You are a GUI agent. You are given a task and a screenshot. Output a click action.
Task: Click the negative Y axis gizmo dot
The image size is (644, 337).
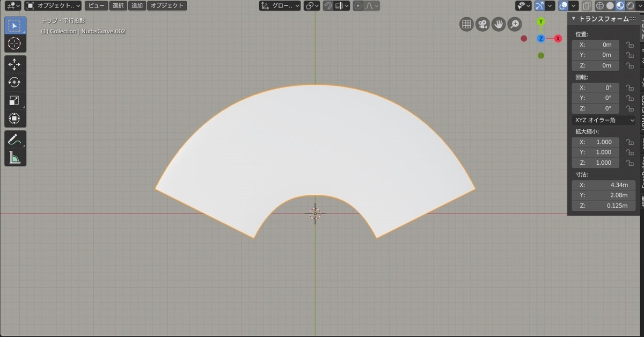point(541,55)
